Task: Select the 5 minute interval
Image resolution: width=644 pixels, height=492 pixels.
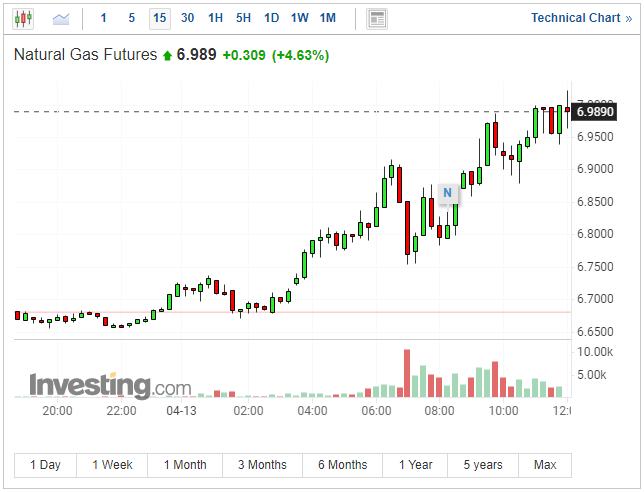Action: pos(131,18)
